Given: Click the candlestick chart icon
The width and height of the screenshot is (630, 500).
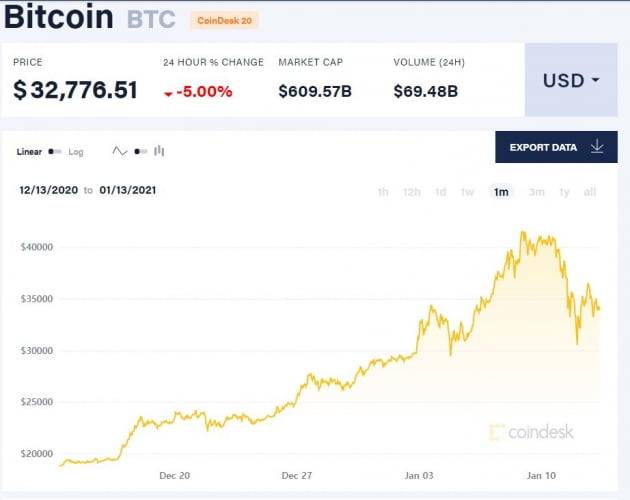Looking at the screenshot, I should [159, 152].
